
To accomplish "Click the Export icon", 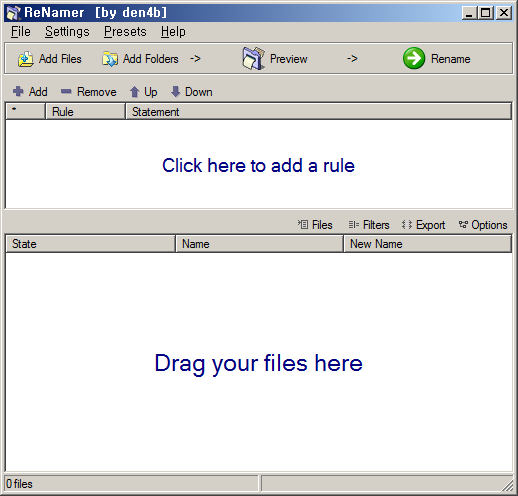I will click(x=407, y=225).
